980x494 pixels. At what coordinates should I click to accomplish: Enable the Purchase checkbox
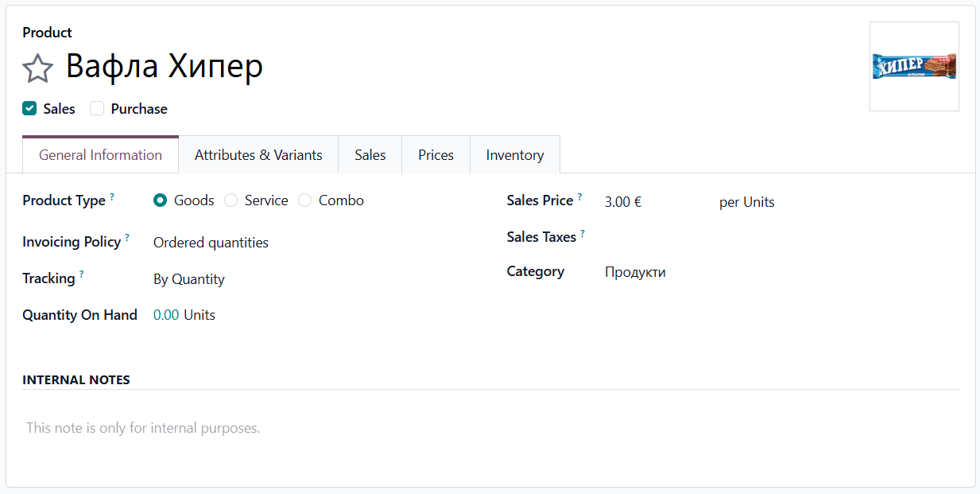[x=97, y=109]
